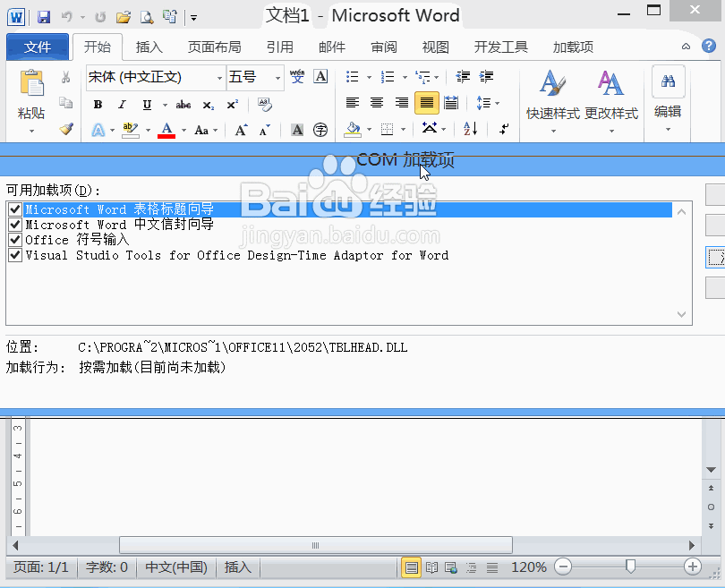
Task: Switch to Outline view in status bar
Action: click(x=472, y=567)
